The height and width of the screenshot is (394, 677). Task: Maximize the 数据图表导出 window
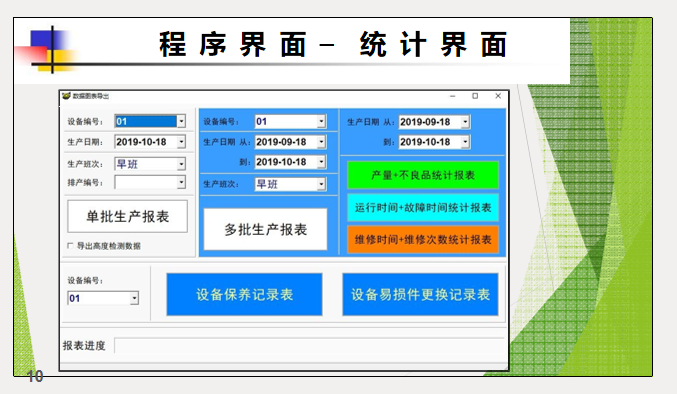pos(475,96)
